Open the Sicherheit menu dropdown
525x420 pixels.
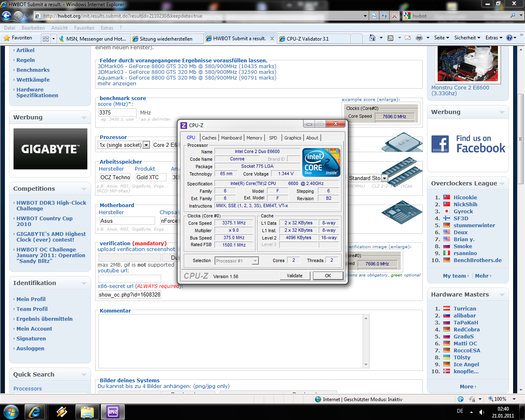pyautogui.click(x=467, y=38)
